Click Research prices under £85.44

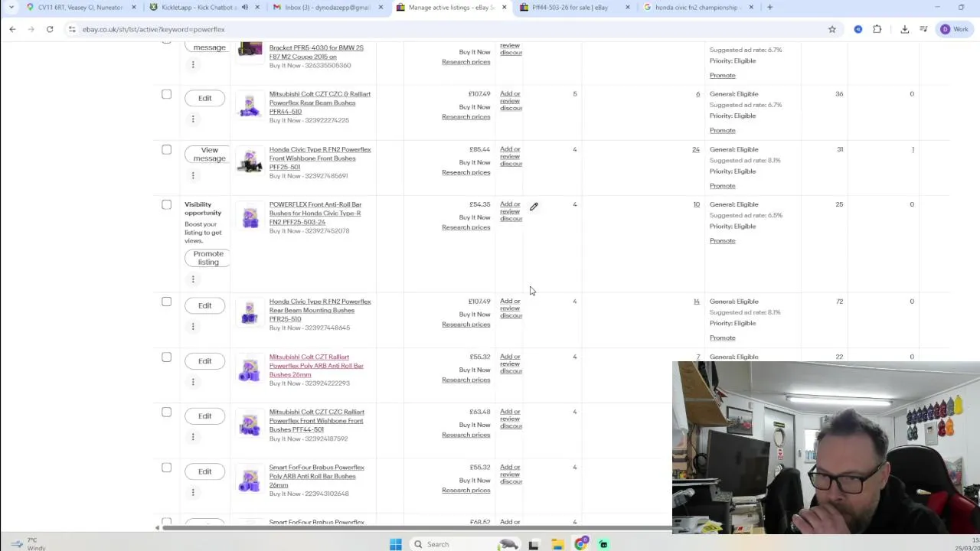coord(465,172)
